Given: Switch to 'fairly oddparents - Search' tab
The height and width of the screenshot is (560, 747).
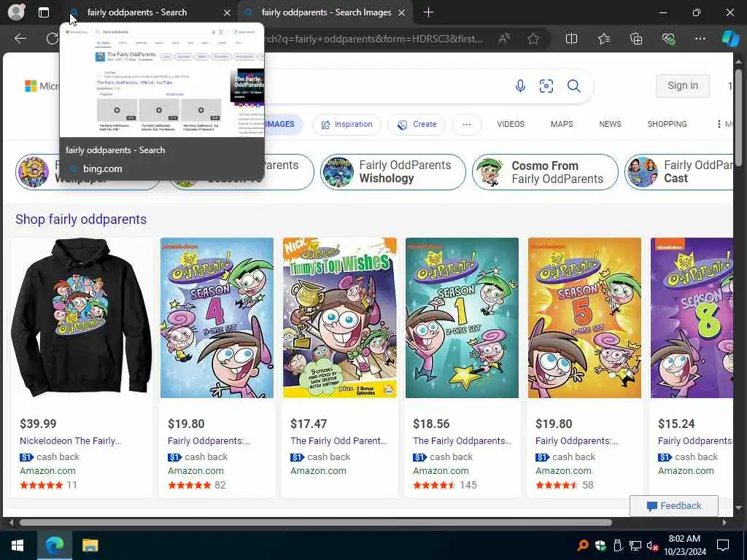Looking at the screenshot, I should coord(150,12).
